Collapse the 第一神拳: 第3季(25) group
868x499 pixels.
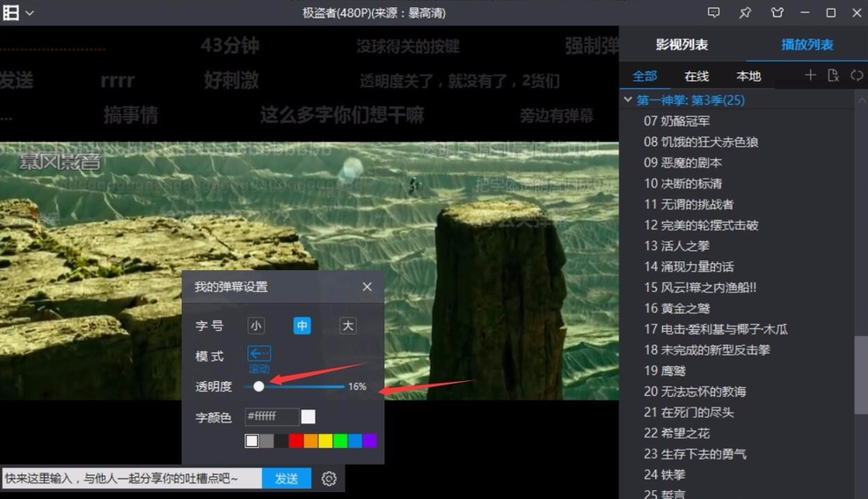(628, 99)
